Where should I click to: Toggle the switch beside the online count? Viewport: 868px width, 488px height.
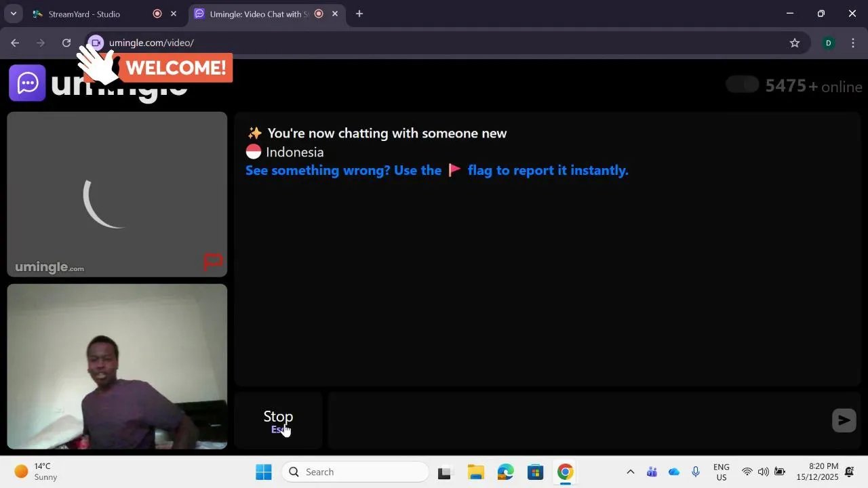tap(743, 85)
